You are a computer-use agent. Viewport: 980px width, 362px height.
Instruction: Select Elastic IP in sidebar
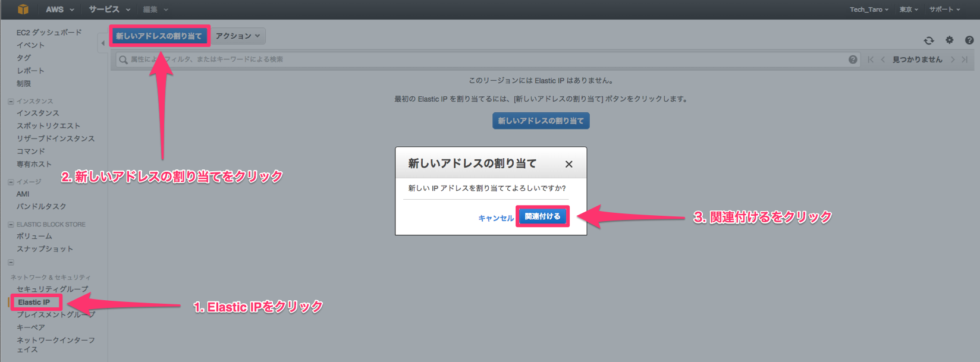tap(34, 303)
